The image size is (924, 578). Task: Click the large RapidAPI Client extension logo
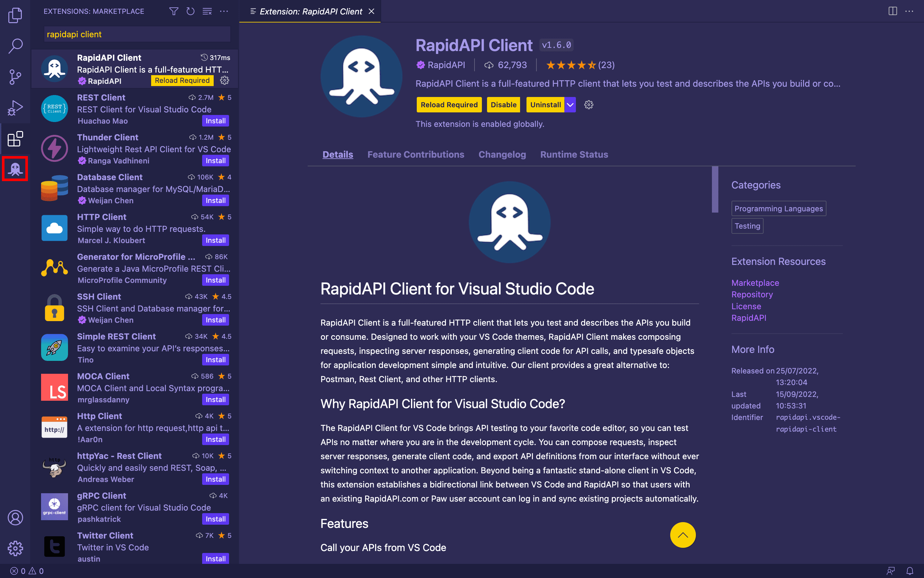361,76
